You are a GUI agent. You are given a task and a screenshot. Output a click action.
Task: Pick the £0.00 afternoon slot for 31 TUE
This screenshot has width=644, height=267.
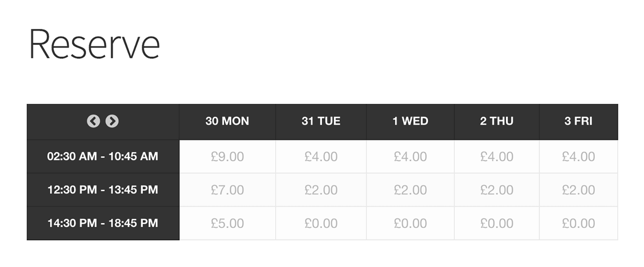(x=321, y=223)
